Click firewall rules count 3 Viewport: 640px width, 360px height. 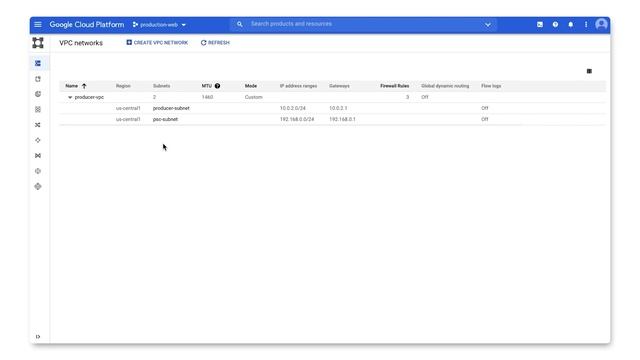click(407, 97)
